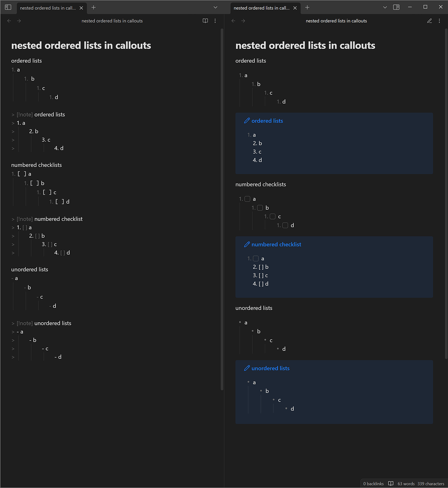The height and width of the screenshot is (488, 448).
Task: Open the left pane tab list dropdown chevron
Action: pos(215,7)
